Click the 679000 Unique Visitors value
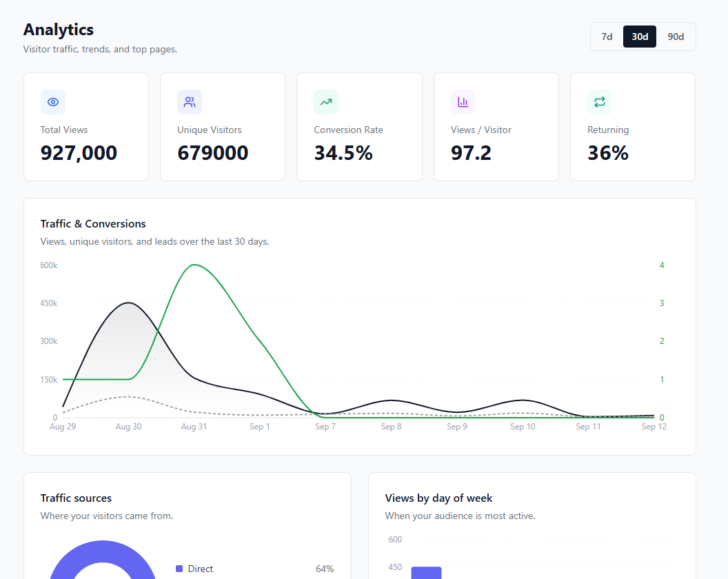This screenshot has width=728, height=579. click(212, 153)
